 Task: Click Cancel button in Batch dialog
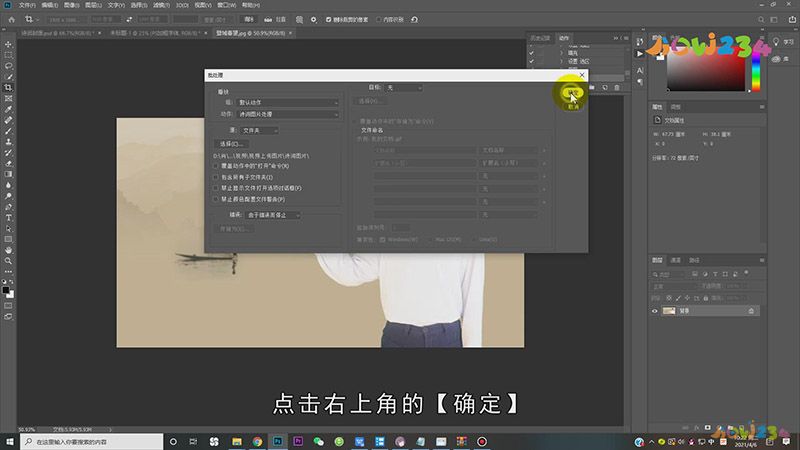(572, 107)
